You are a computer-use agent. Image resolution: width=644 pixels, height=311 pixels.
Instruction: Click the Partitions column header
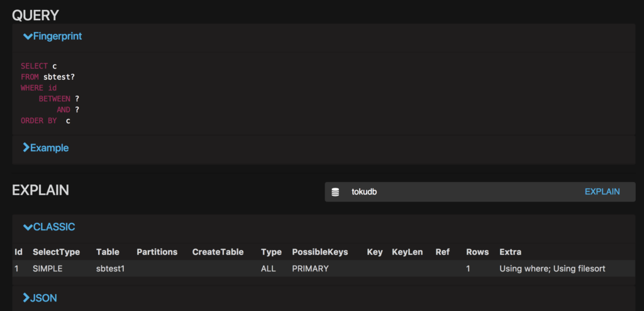tap(157, 252)
